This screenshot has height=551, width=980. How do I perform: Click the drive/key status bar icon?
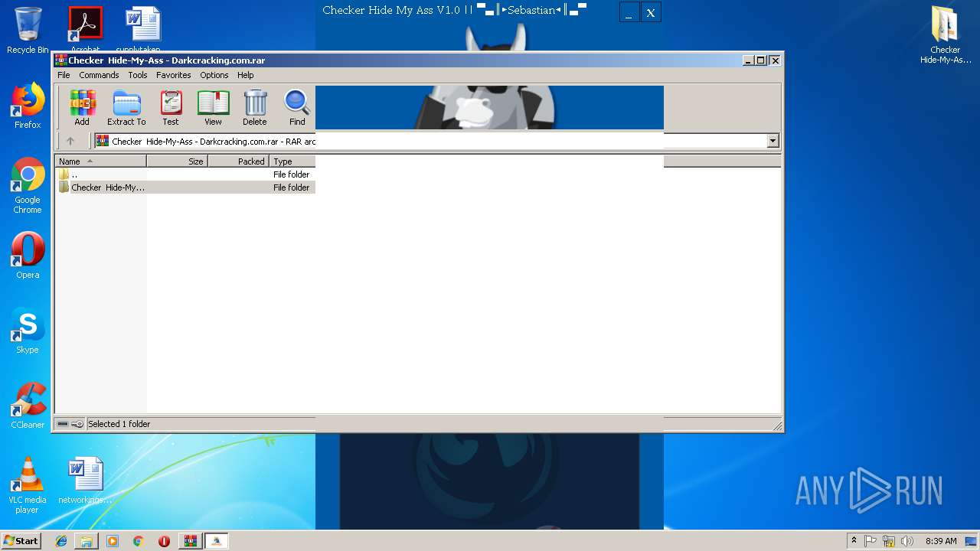[x=70, y=424]
